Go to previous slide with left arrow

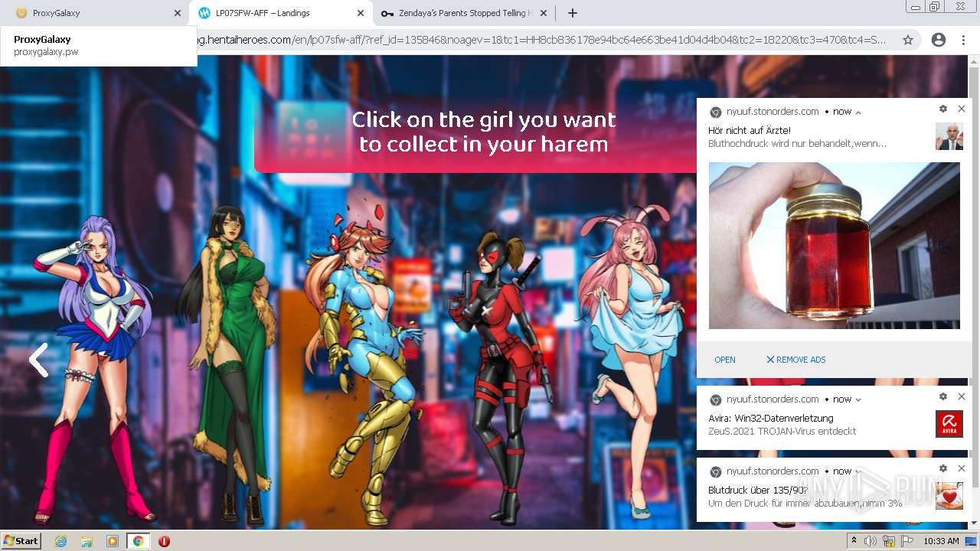pos(38,360)
